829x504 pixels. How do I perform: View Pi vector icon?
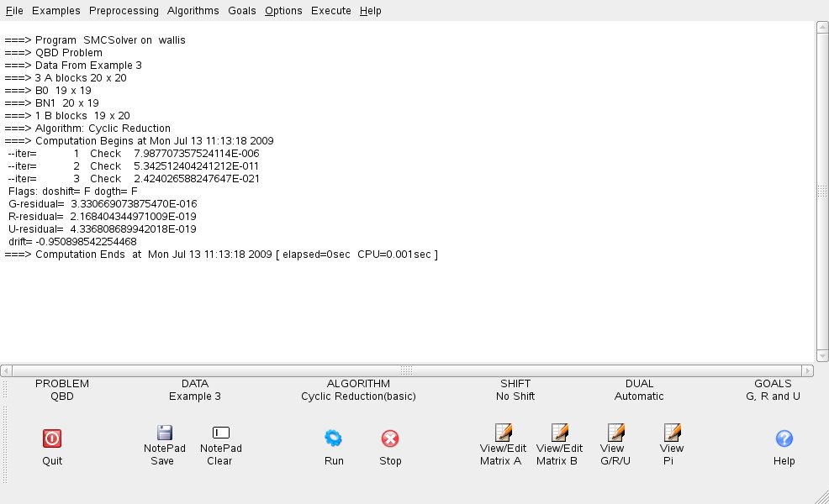(672, 433)
